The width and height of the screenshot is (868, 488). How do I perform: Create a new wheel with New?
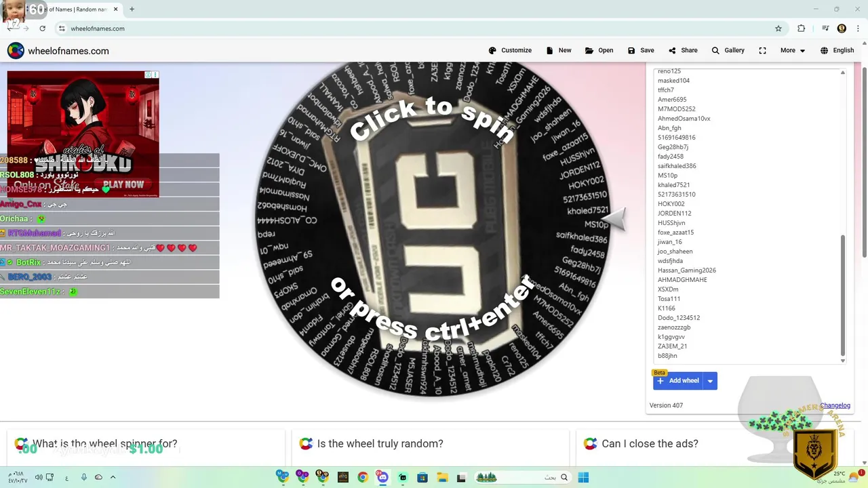[x=559, y=50]
